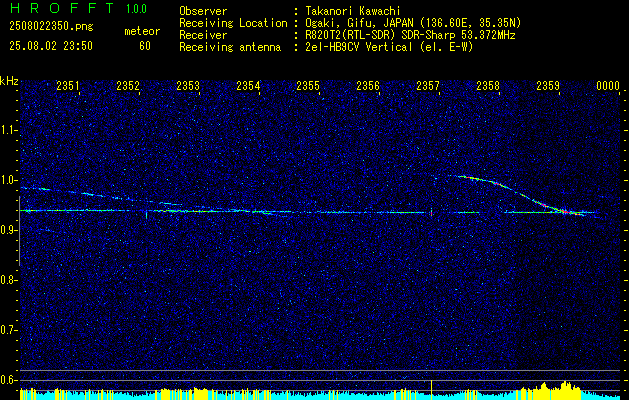Screen dimensions: 629x400
Task: Click the 0.8 kHz axis label
Action: click(x=8, y=280)
